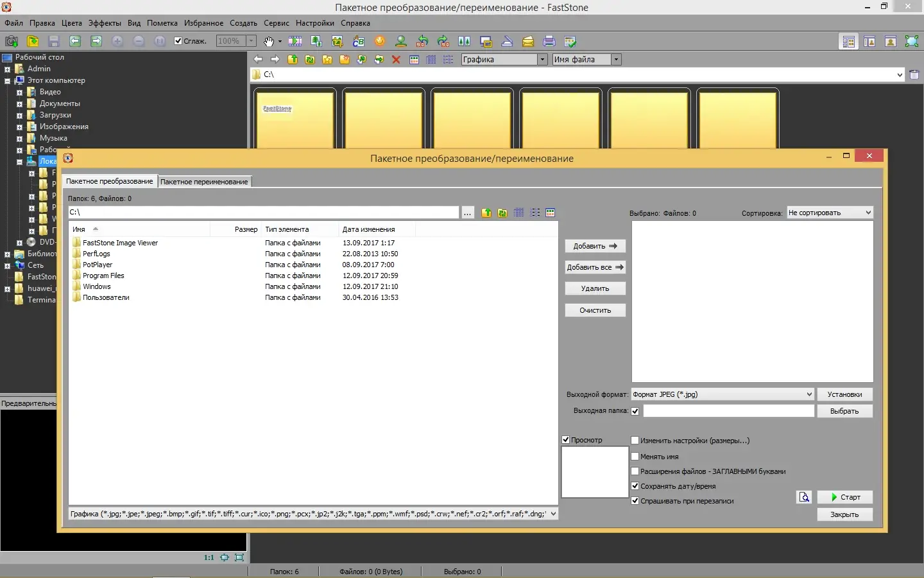
Task: Open the Графика filter dropdown in main window
Action: (x=504, y=60)
